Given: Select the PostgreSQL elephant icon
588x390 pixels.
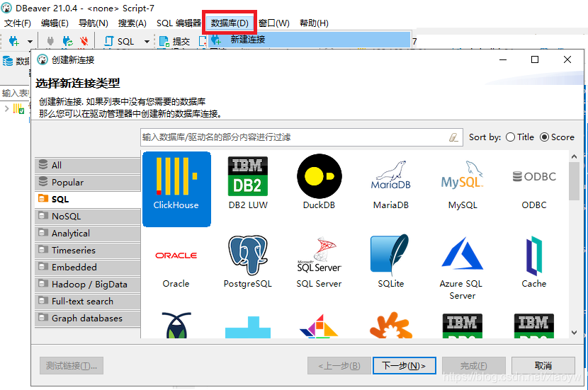Looking at the screenshot, I should coord(247,256).
